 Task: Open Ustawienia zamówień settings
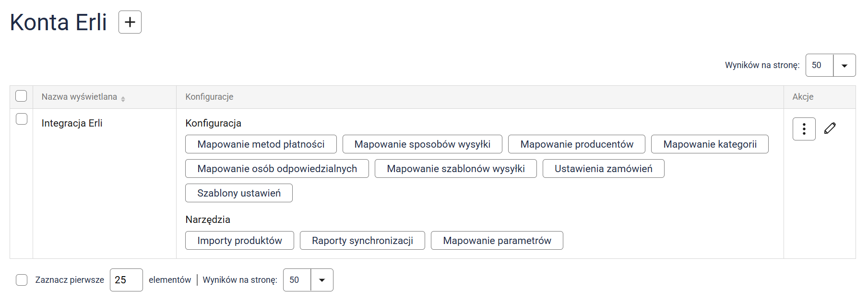coord(603,169)
